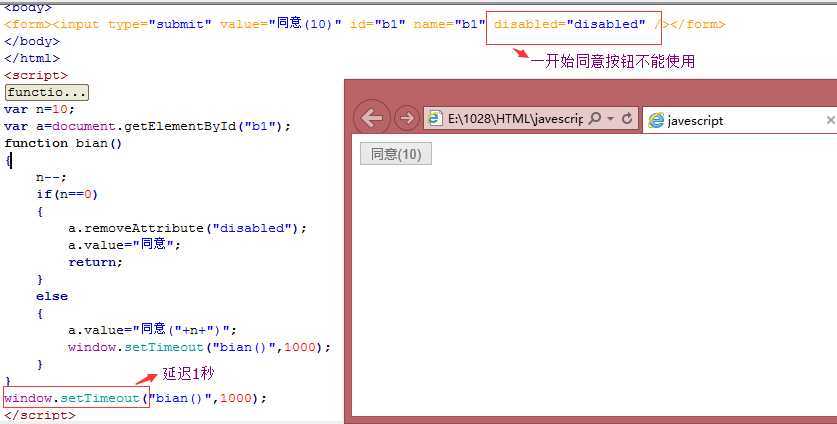Click the IE page icon in address bar

click(x=435, y=118)
